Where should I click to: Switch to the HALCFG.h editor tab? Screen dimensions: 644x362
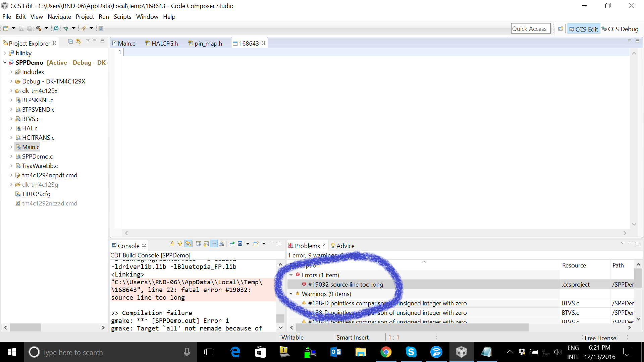point(162,43)
